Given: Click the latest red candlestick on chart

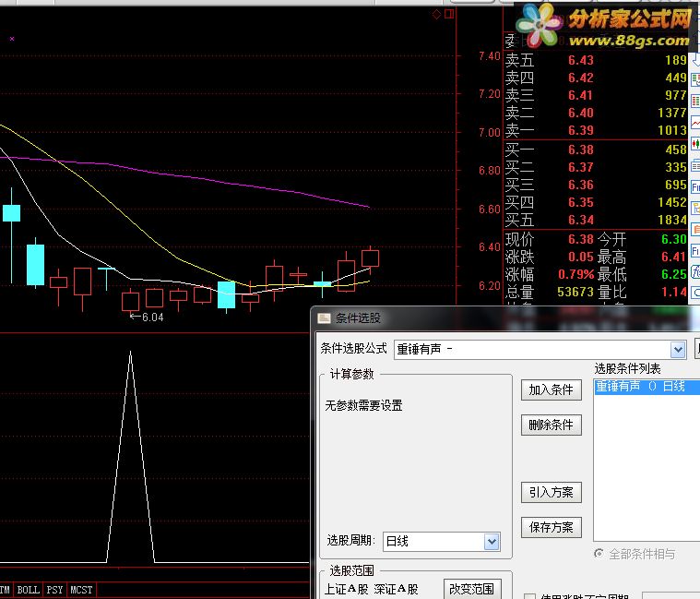Looking at the screenshot, I should pos(370,259).
